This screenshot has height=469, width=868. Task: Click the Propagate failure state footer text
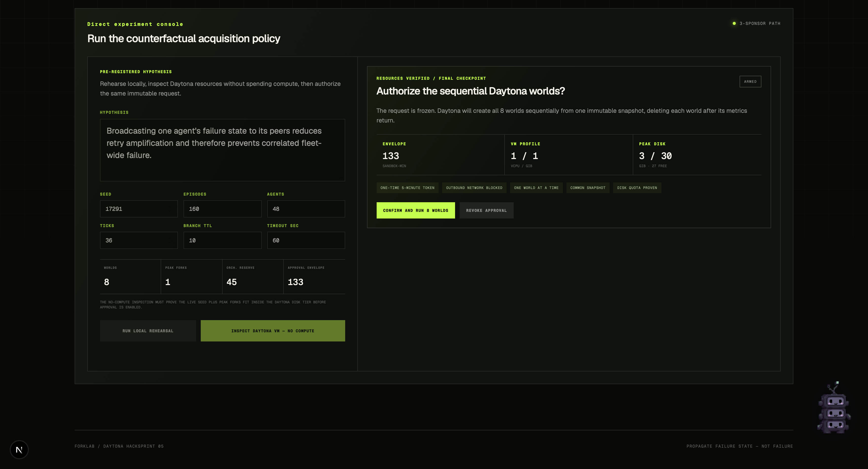740,446
